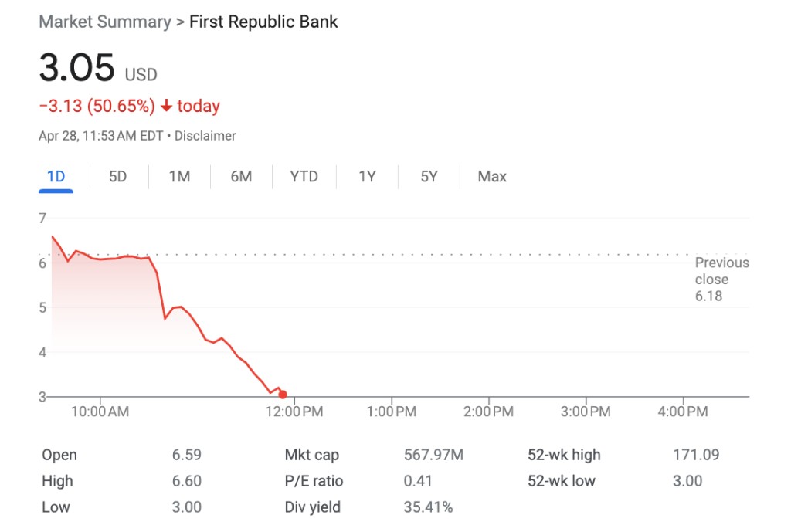This screenshot has width=791, height=532.
Task: Click the 10:00 AM axis label
Action: click(100, 412)
